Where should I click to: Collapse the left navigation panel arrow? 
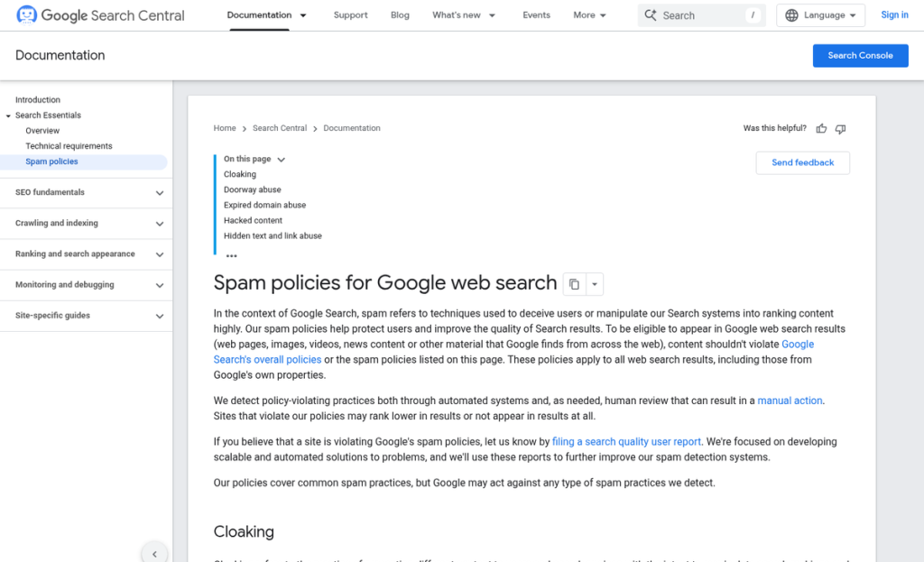click(154, 554)
